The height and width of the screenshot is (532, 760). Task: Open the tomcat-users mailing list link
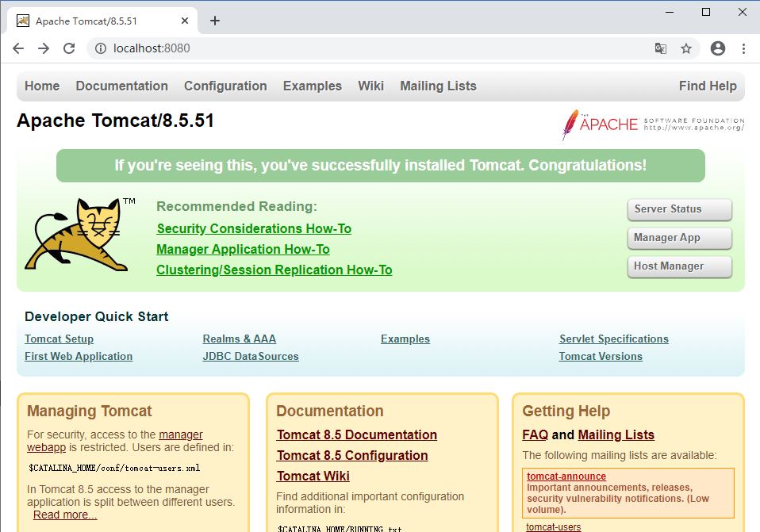pos(554,526)
